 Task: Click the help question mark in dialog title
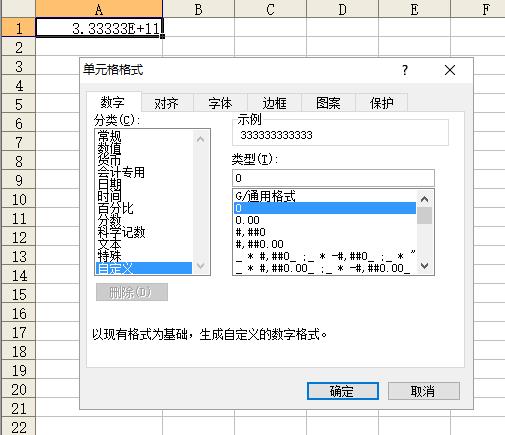[x=405, y=70]
